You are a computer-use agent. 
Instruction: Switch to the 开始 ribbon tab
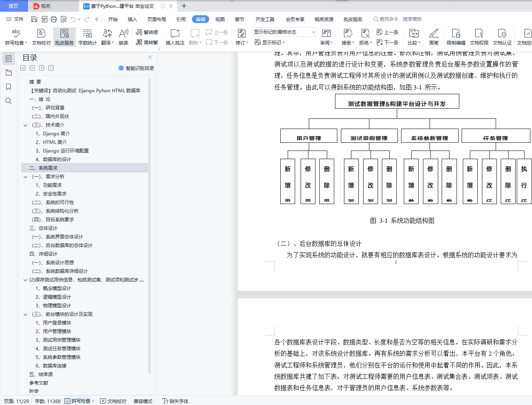(113, 19)
